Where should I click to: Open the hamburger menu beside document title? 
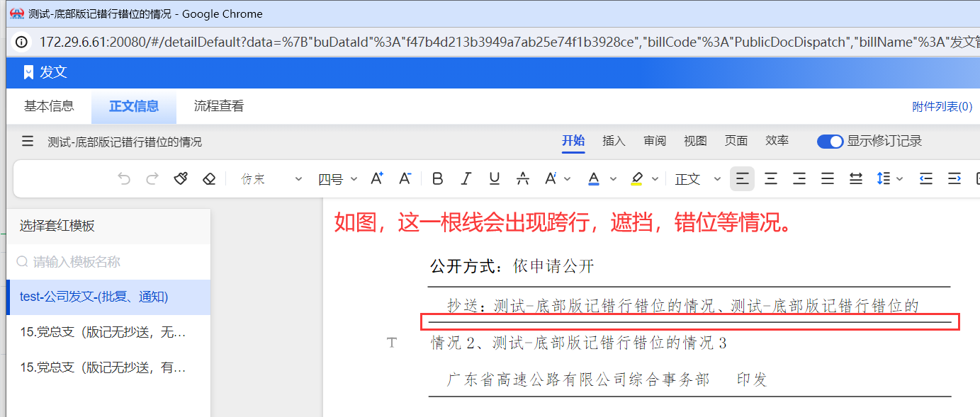pos(28,141)
